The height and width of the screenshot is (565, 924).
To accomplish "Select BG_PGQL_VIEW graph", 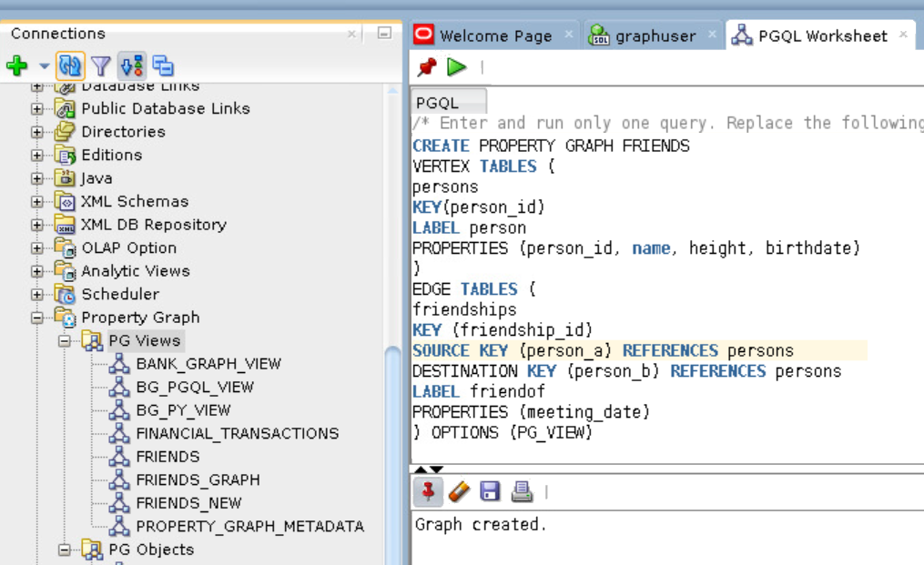I will pos(195,387).
